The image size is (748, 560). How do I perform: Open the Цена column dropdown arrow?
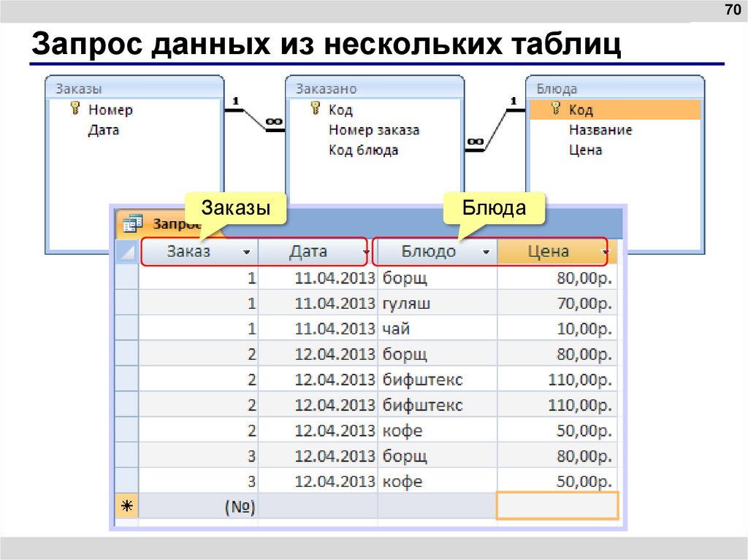[x=606, y=252]
